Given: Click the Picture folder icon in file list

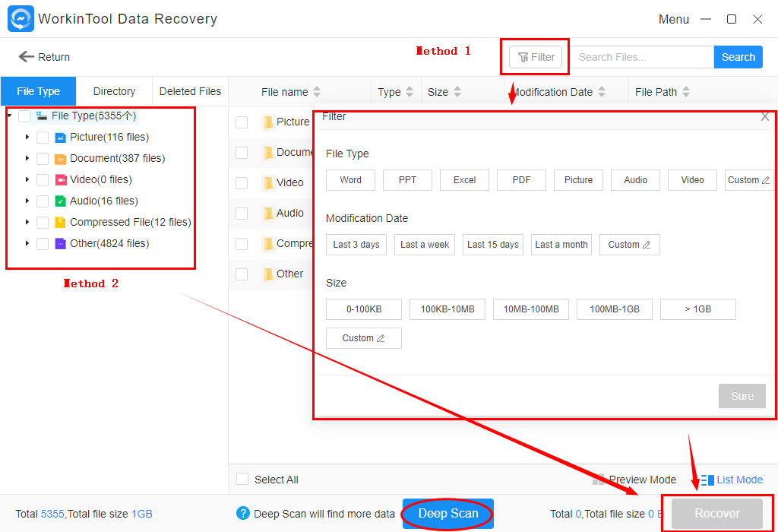Looking at the screenshot, I should (x=268, y=122).
